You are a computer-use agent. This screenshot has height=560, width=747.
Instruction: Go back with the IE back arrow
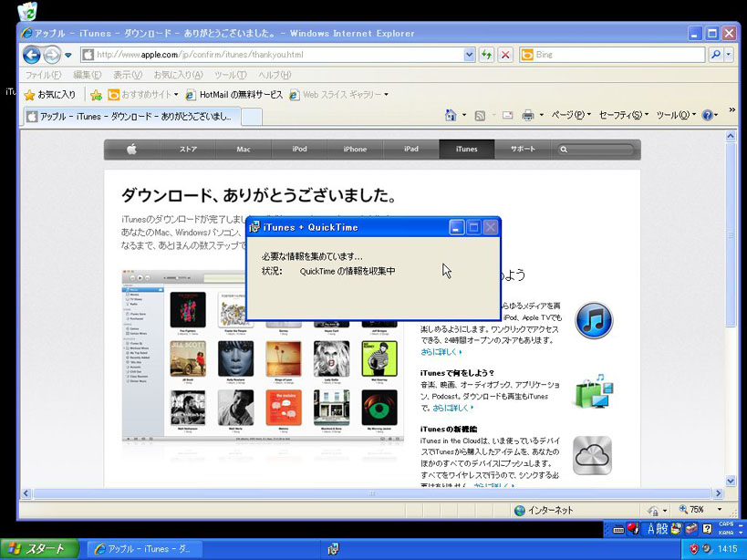coord(31,55)
